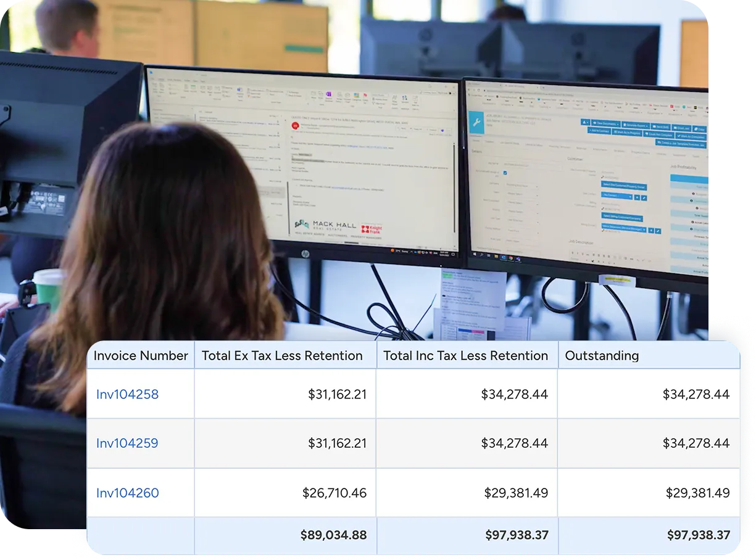
Task: Click the Invoice Number column header
Action: [141, 356]
